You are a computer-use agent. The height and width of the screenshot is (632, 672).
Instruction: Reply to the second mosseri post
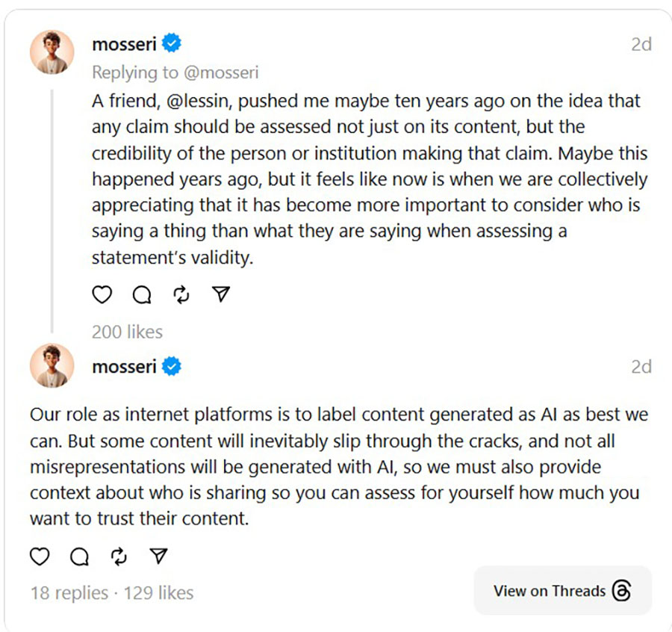[x=79, y=556]
